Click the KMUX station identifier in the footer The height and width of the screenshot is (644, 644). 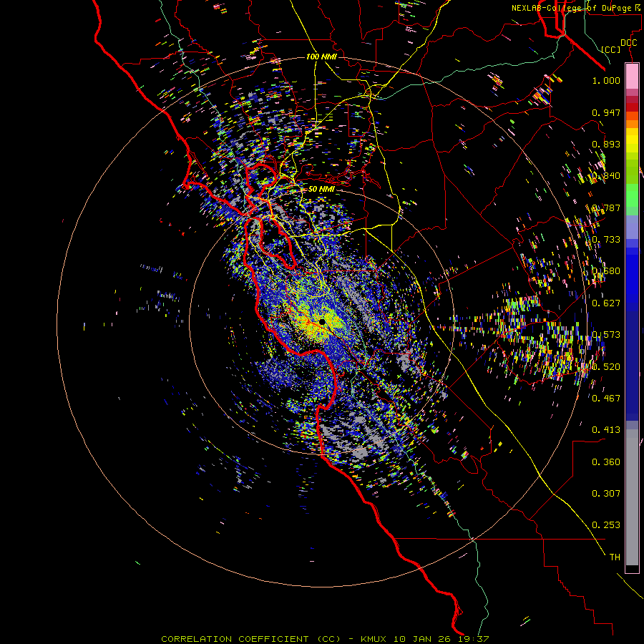coord(374,639)
